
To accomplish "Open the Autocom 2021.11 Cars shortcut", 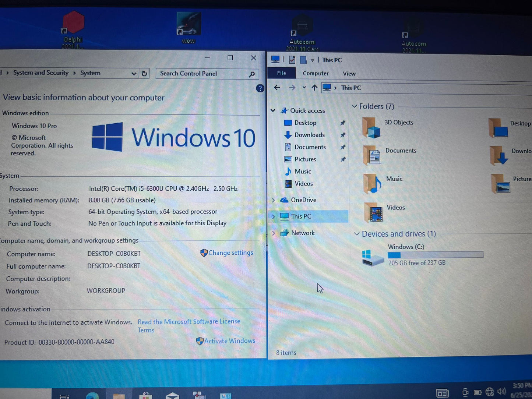I will pyautogui.click(x=302, y=33).
